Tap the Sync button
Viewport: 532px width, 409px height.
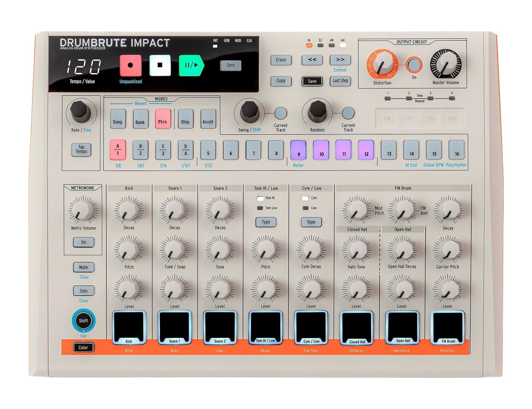coord(231,65)
